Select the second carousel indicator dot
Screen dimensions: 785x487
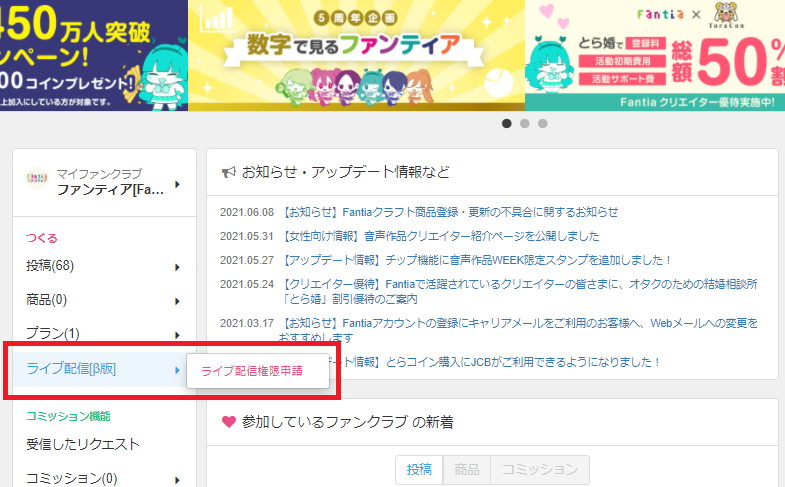[525, 123]
